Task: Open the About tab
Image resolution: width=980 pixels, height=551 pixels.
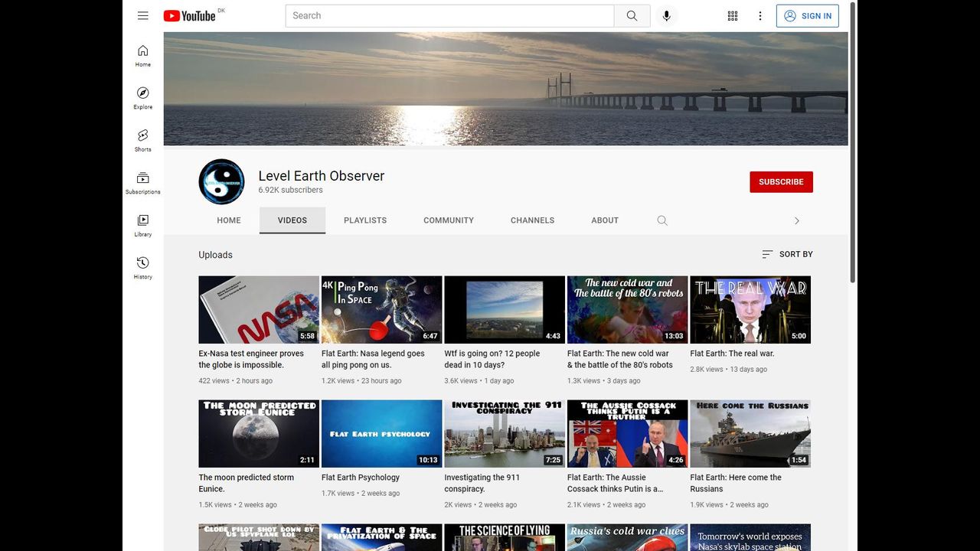Action: coord(605,220)
